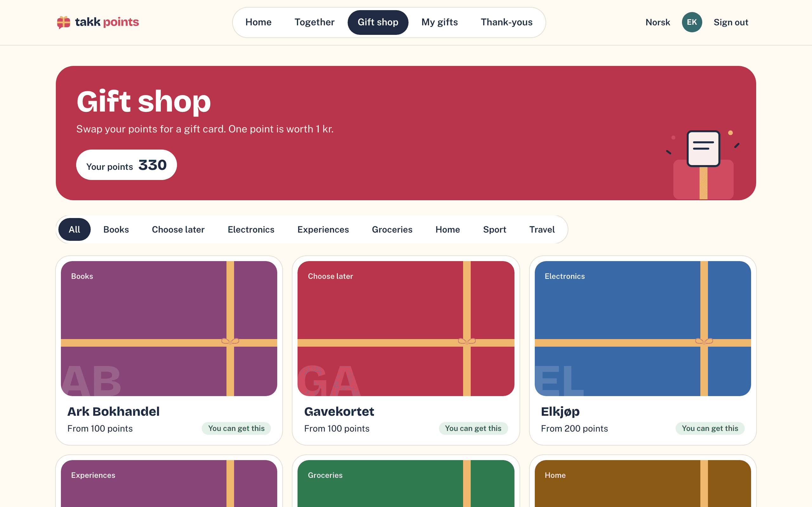The height and width of the screenshot is (507, 812).
Task: Click the gift box illustration in banner
Action: click(x=703, y=165)
